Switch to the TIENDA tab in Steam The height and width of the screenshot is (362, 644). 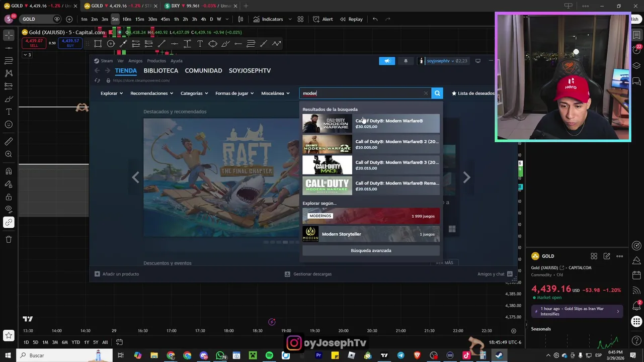pos(126,70)
